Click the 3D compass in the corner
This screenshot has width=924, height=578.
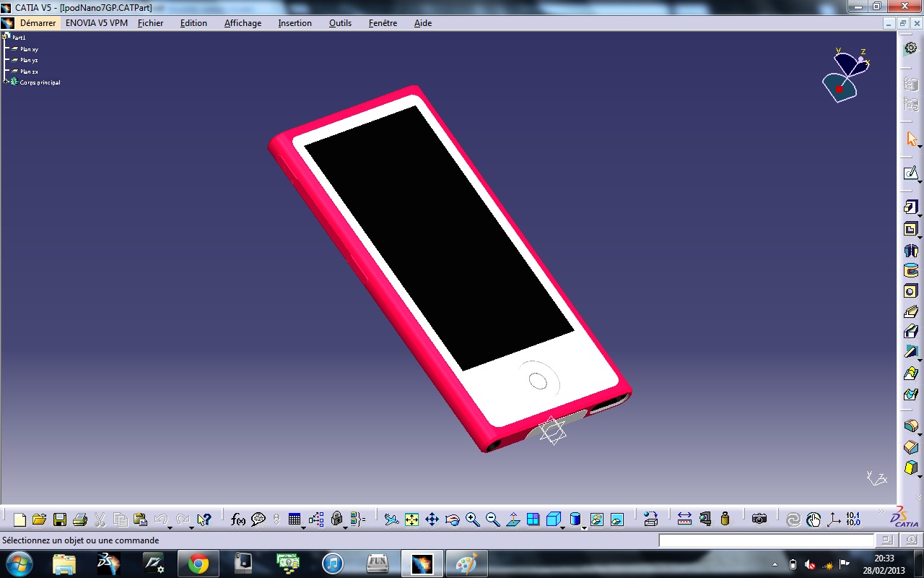click(845, 74)
